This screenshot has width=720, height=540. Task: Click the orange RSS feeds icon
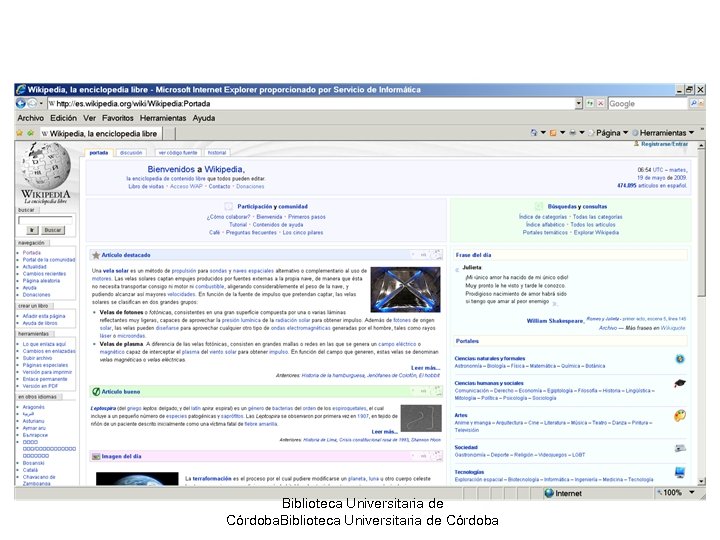[553, 133]
